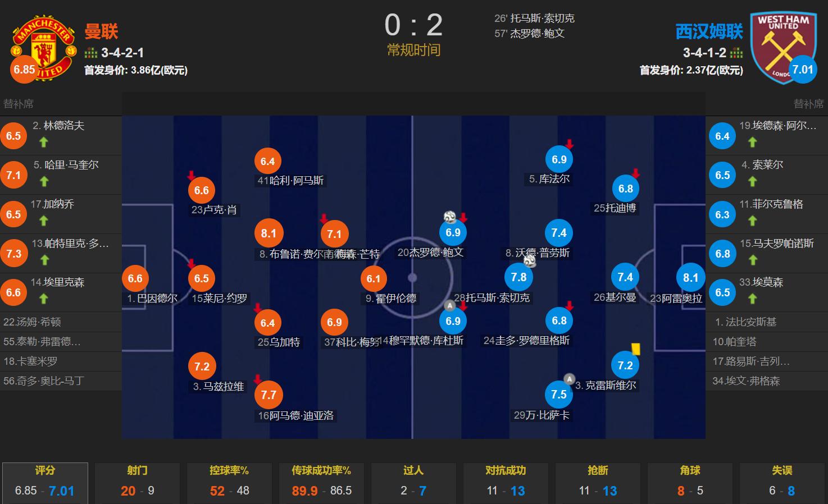Select substitute 15.马夫罗帕诺斯 on West Ham bench
Viewport: 828px width, 504px height.
pyautogui.click(x=767, y=254)
